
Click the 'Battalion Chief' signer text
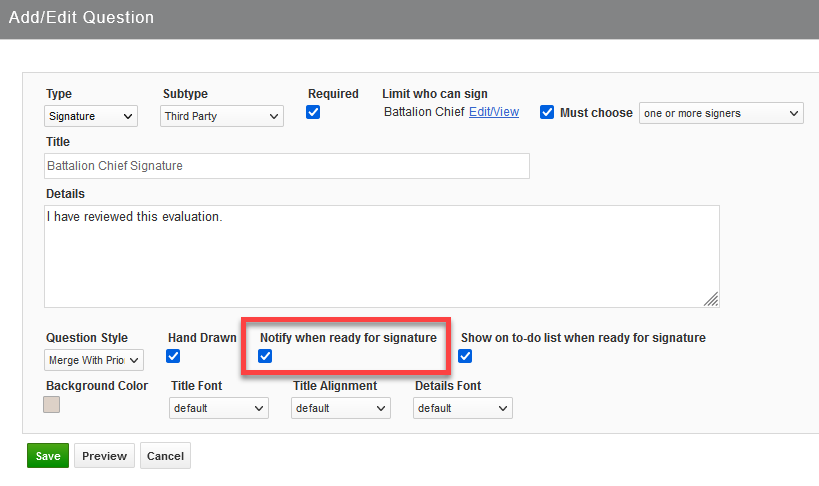click(424, 112)
